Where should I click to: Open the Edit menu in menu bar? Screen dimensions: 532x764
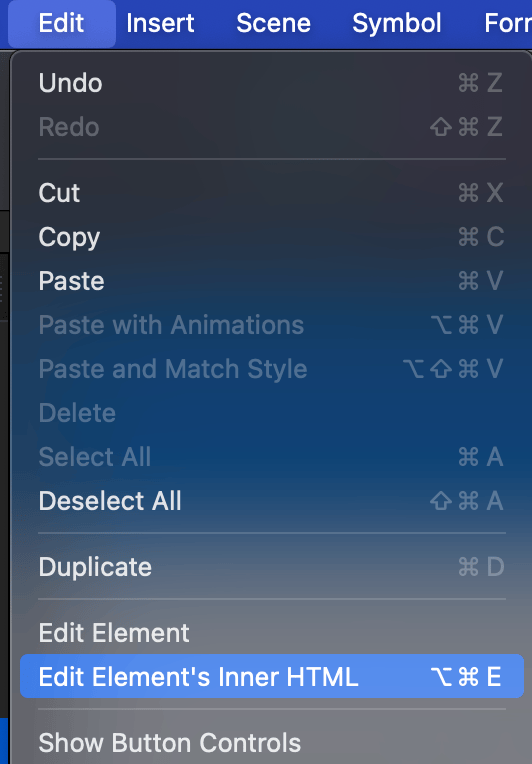pyautogui.click(x=61, y=23)
